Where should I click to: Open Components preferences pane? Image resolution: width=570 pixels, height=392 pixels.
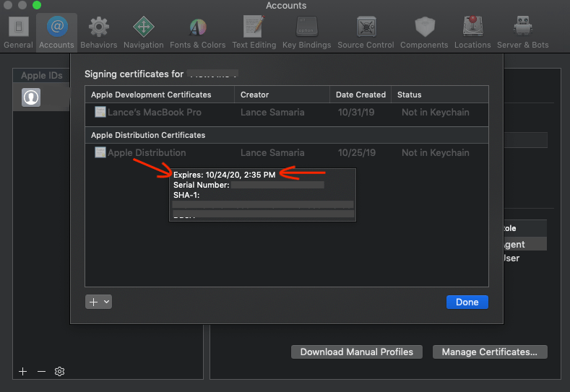[424, 32]
